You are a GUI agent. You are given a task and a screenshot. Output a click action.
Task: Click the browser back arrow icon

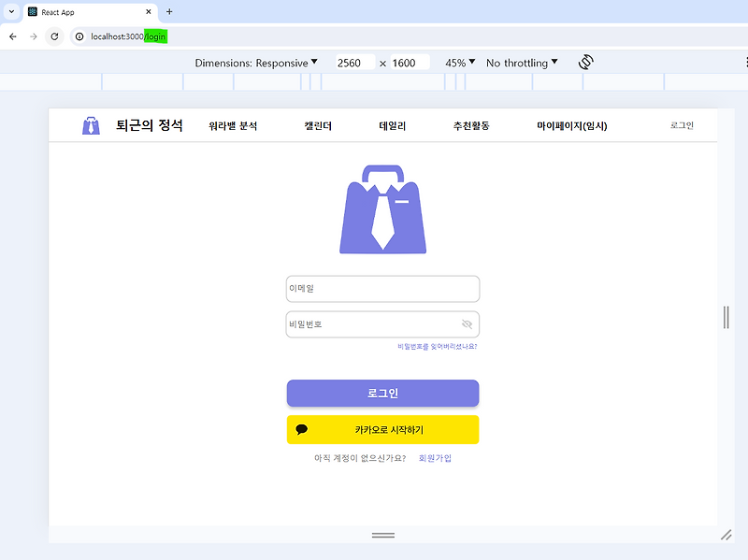(12, 36)
